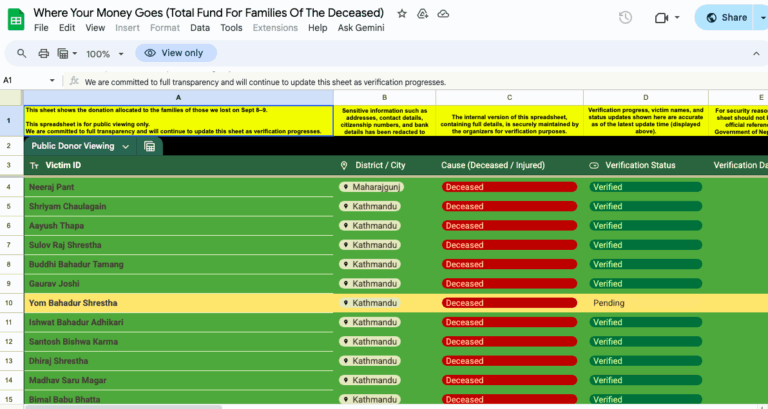Star this spreadsheet document
768x409 pixels.
pyautogui.click(x=402, y=14)
